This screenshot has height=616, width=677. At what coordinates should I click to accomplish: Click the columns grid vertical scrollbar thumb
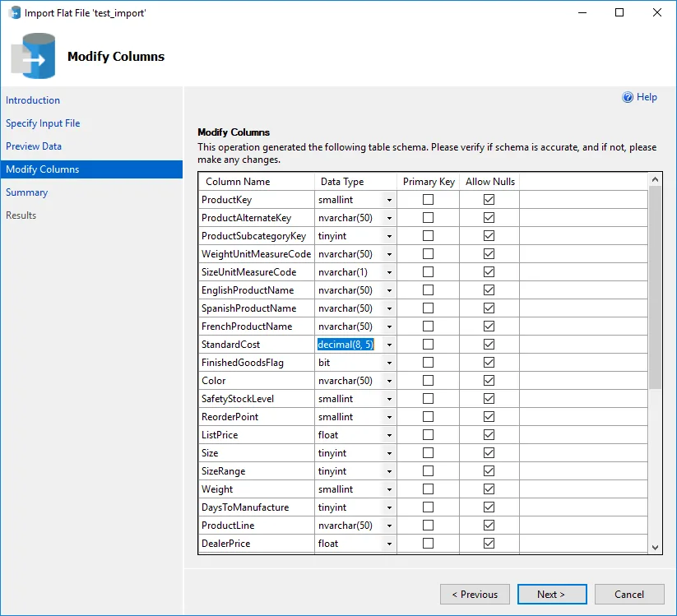(655, 287)
